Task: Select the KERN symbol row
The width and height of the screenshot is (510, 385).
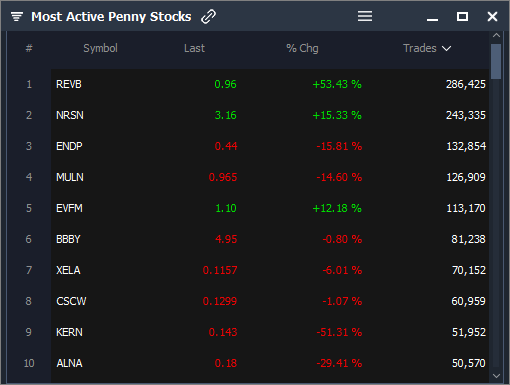Action: 270,332
